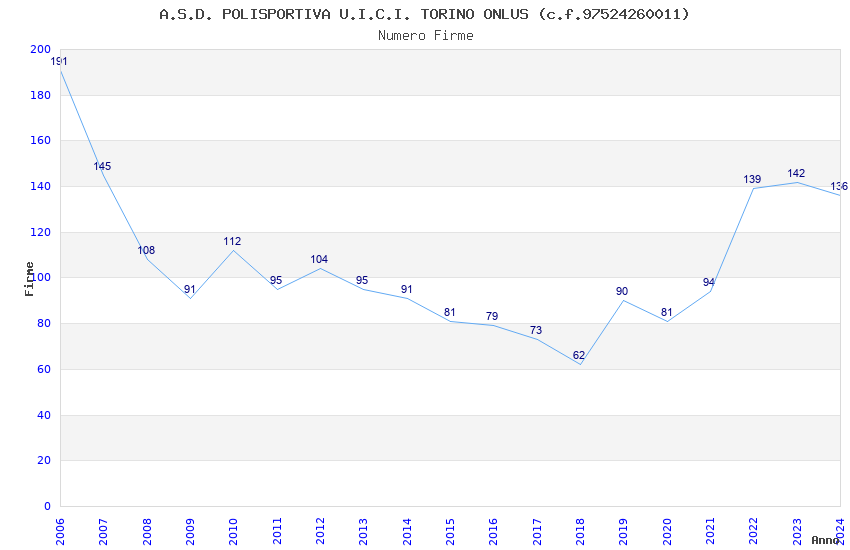Click the x-axis year label 2006
Screen dimensions: 850x550
(60, 532)
